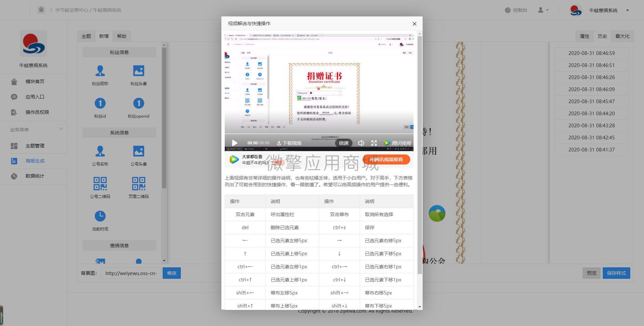This screenshot has width=644, height=326.
Task: Click the 预览 button
Action: click(591, 273)
